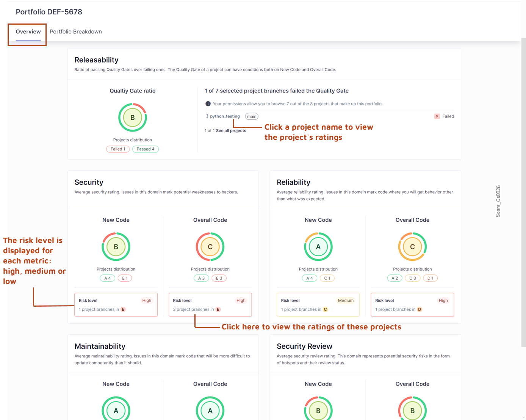Select the Overview tab
Viewport: 526px width, 420px height.
(x=28, y=31)
